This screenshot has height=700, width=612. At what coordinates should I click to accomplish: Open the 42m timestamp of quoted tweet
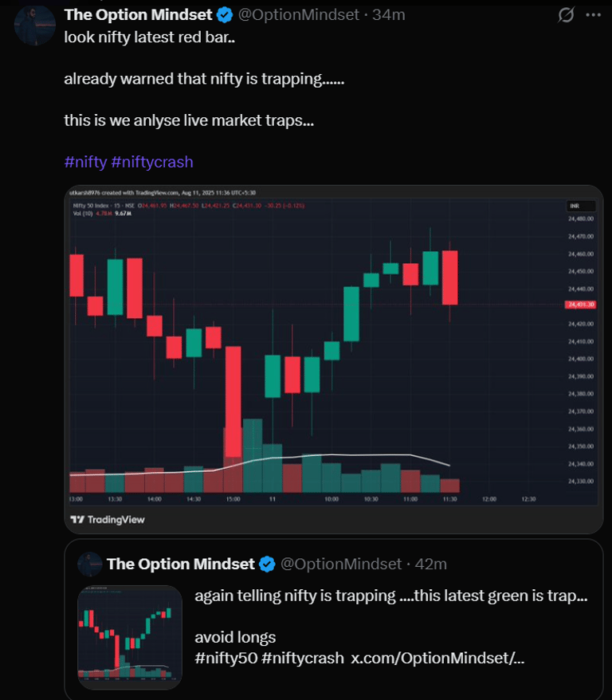tap(430, 564)
